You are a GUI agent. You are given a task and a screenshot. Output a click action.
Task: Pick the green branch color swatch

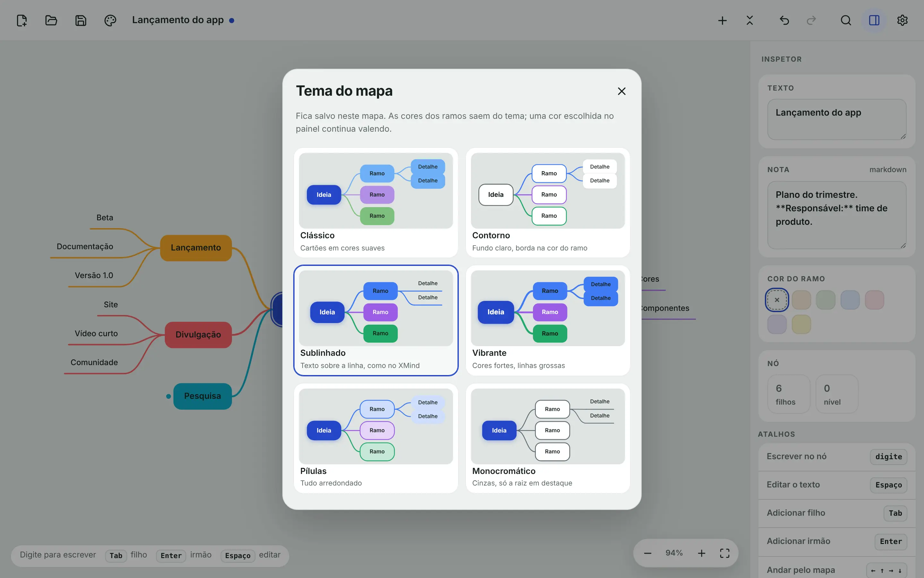pyautogui.click(x=826, y=300)
